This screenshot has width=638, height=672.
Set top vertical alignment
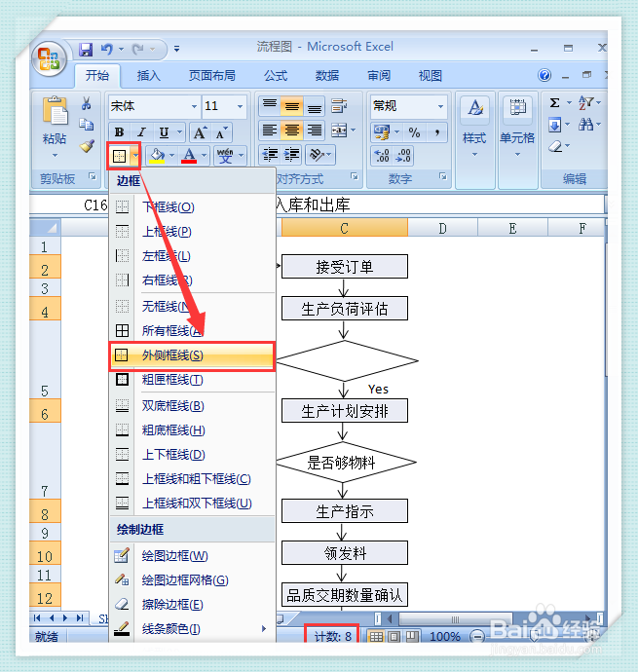point(270,106)
